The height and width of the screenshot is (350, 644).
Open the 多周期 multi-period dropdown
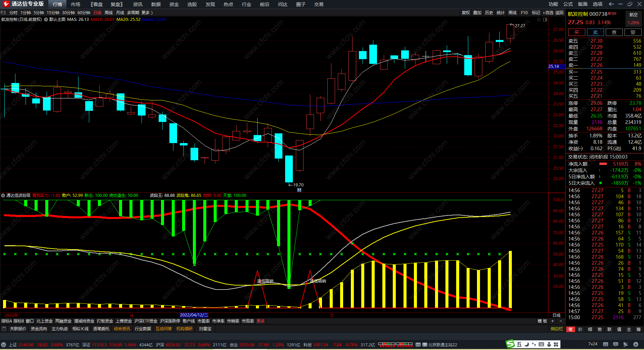tap(133, 12)
